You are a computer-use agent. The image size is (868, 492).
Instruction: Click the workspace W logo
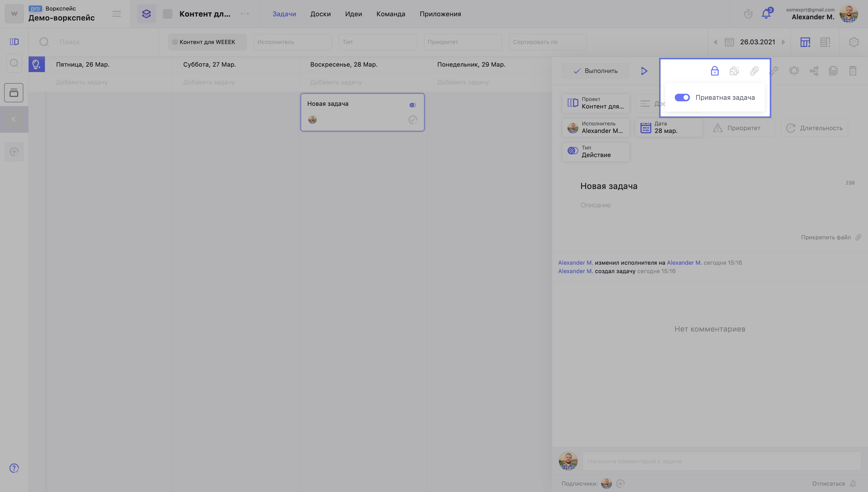[x=14, y=14]
